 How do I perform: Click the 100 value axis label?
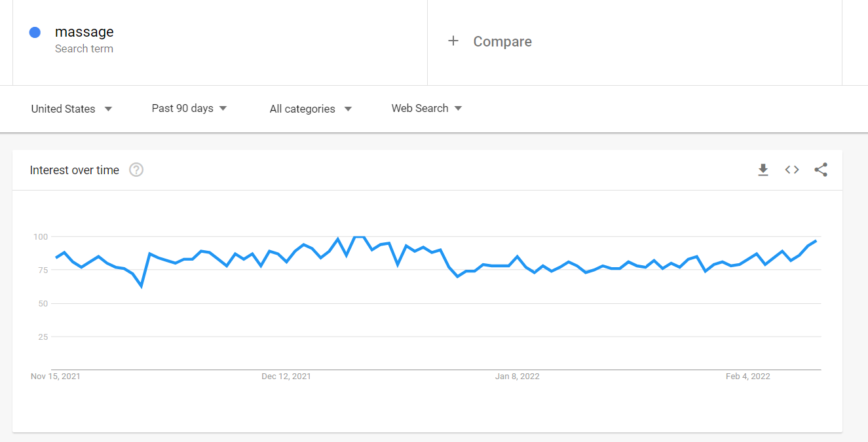pos(41,236)
